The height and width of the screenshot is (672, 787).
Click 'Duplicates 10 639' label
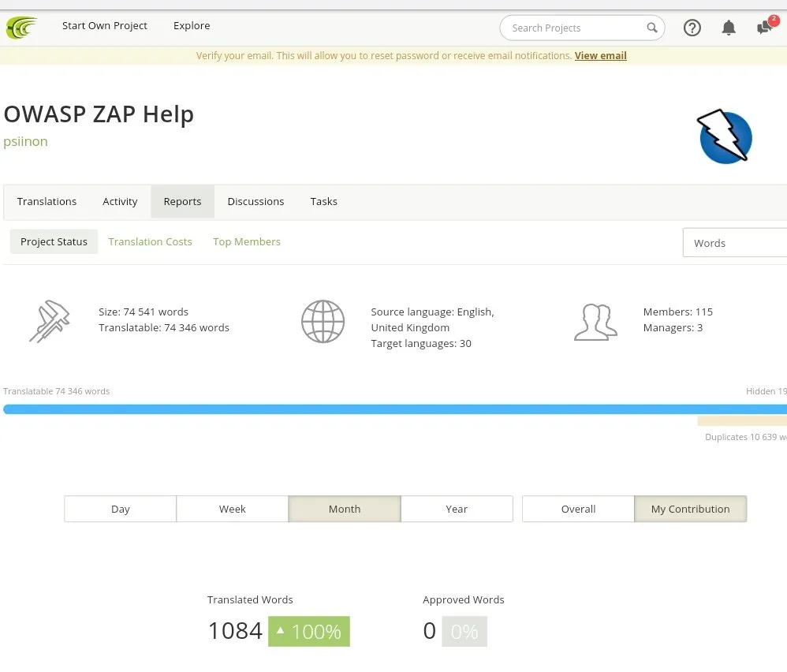pyautogui.click(x=746, y=437)
